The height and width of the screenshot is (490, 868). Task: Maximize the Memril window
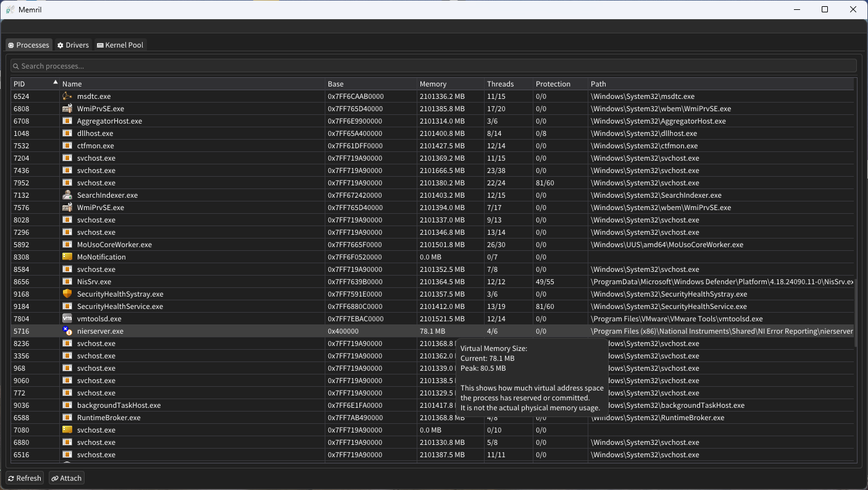825,9
